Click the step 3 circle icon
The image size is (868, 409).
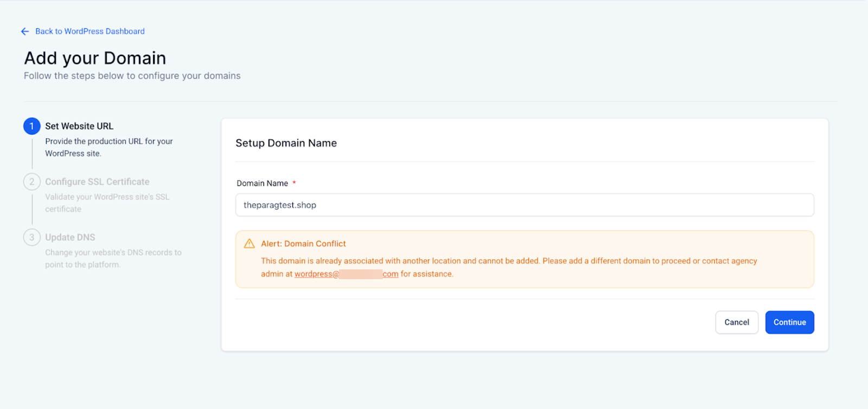tap(32, 237)
